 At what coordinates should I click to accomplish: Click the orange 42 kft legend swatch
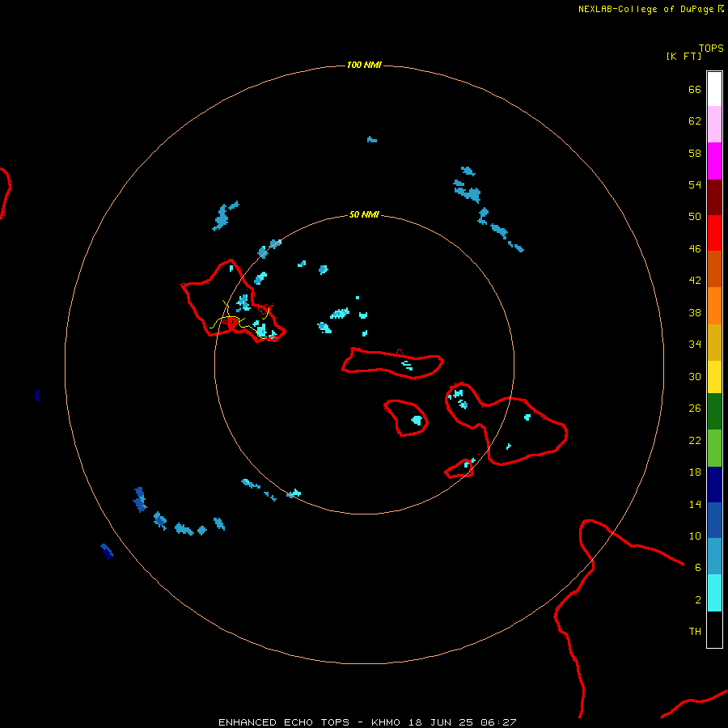[714, 306]
